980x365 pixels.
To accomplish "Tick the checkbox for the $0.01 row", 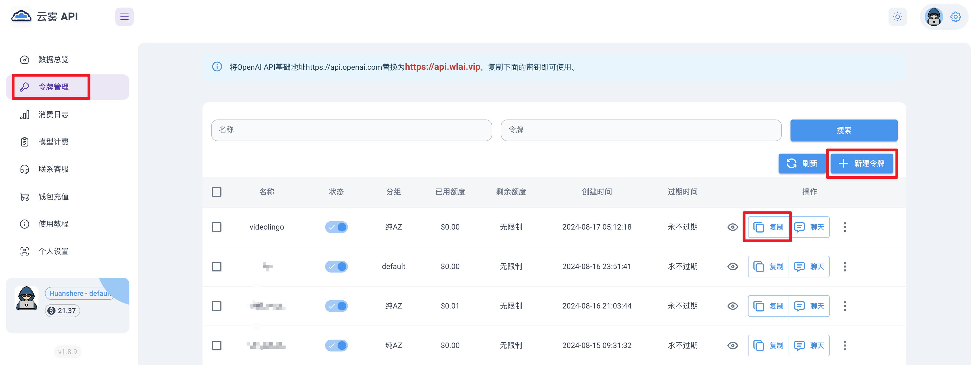I will tap(217, 306).
